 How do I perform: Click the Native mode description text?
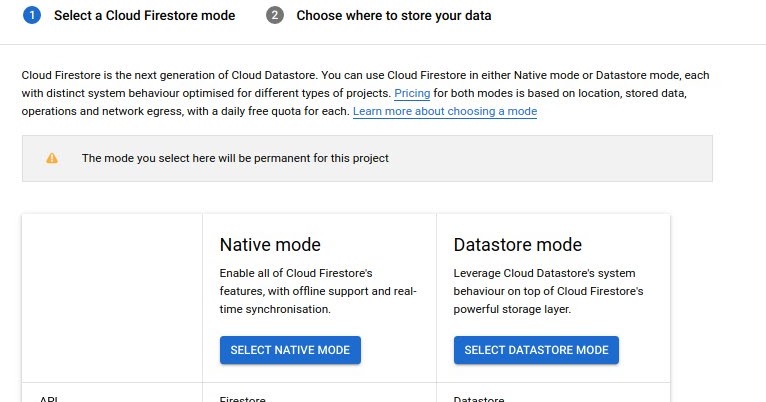(x=318, y=291)
